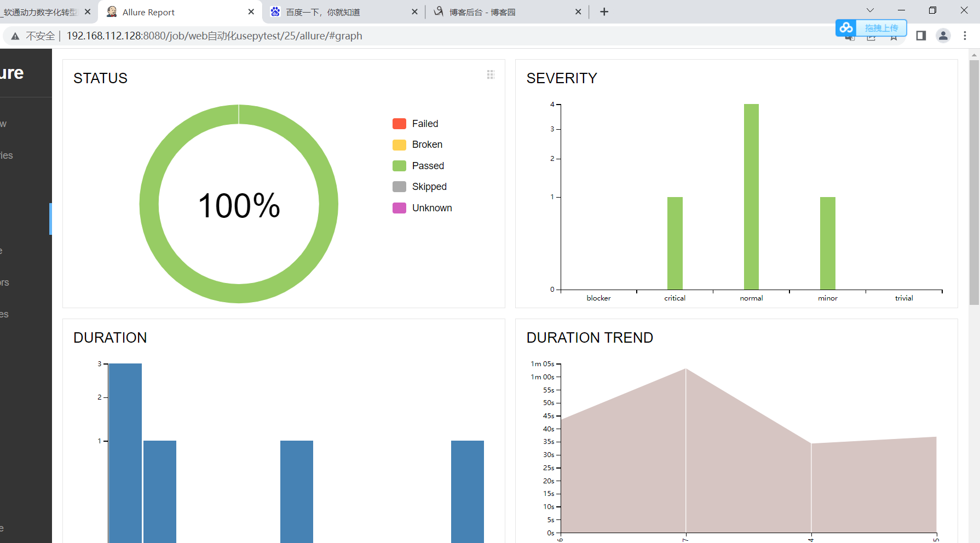Click the STATUS widget title
Image resolution: width=980 pixels, height=543 pixels.
(100, 78)
